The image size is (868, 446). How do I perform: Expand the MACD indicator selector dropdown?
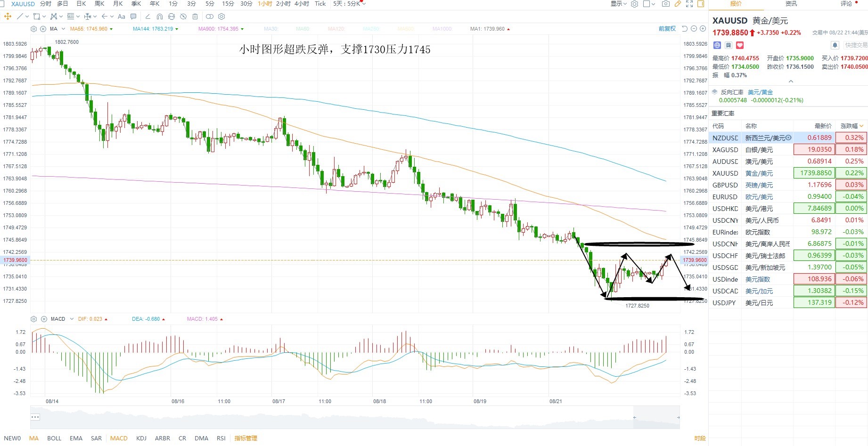(72, 319)
